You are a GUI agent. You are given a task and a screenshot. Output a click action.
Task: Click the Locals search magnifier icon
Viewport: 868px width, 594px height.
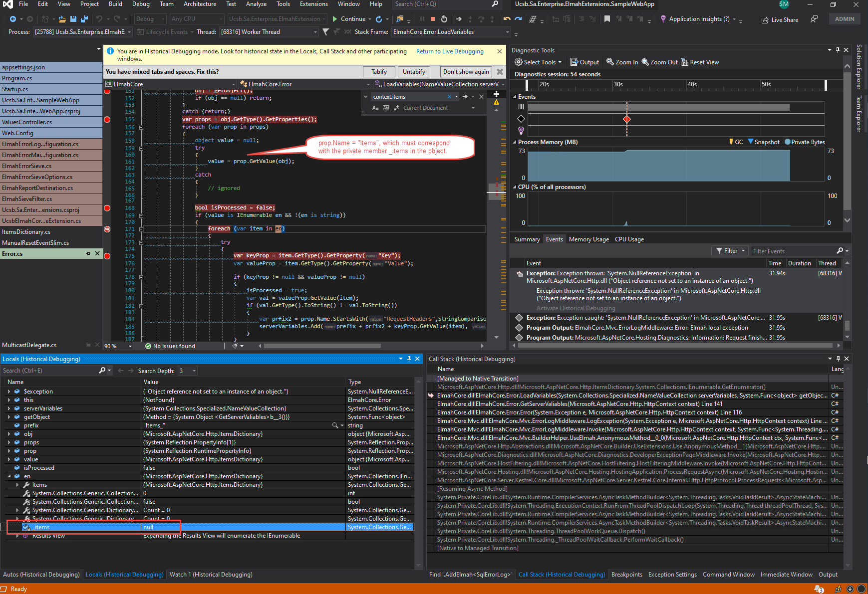click(x=102, y=371)
